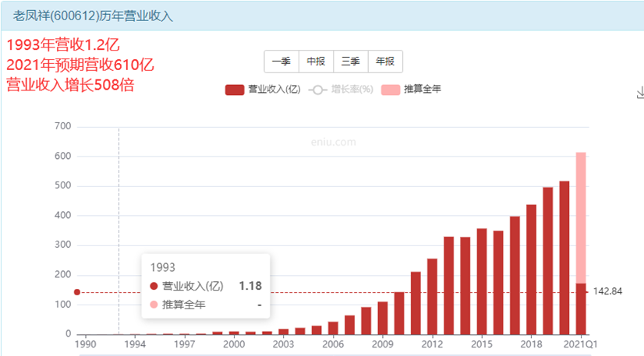The width and height of the screenshot is (644, 356).
Task: Click the 2019 revenue bar
Action: (548, 261)
